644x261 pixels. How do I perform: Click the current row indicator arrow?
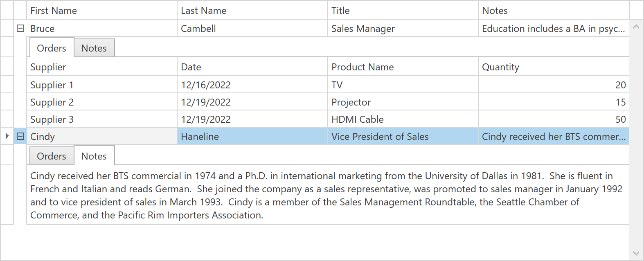(7, 136)
